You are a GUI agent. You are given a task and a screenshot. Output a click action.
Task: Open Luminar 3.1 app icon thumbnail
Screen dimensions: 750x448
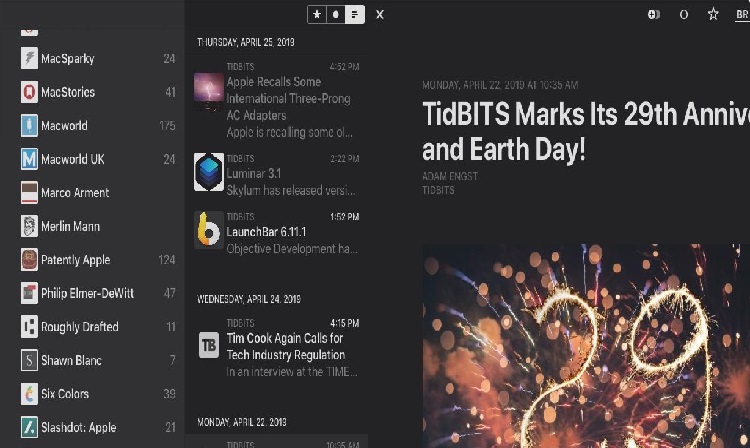209,172
